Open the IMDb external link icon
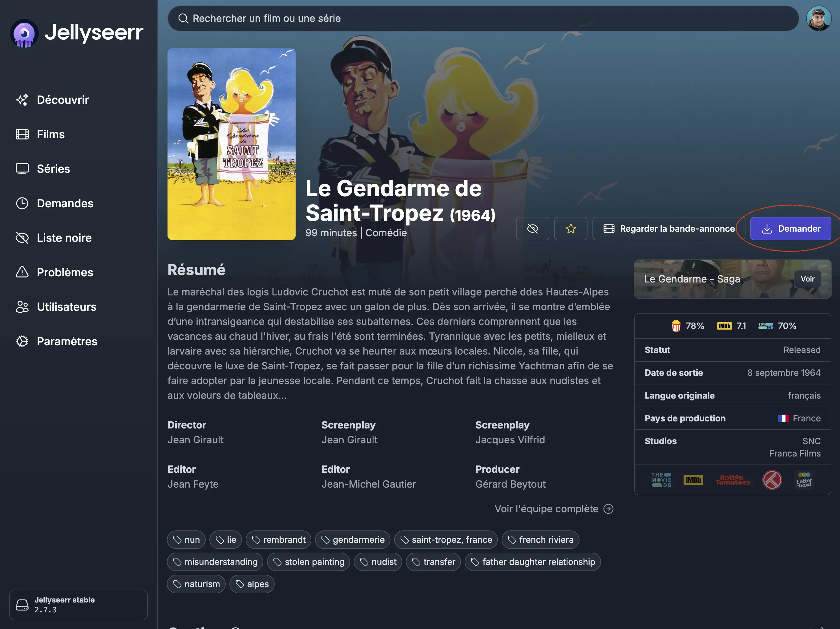The image size is (840, 629). point(693,480)
